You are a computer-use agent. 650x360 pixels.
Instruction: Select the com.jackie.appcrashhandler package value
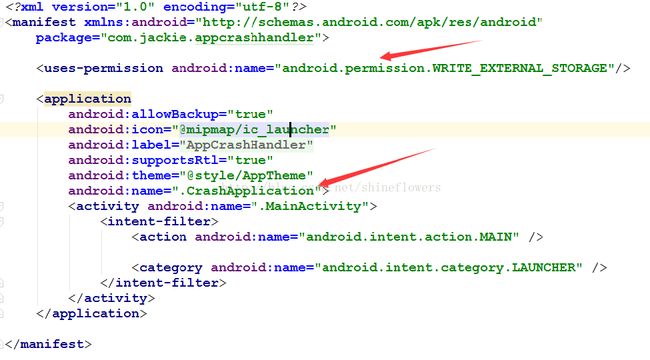click(211, 38)
